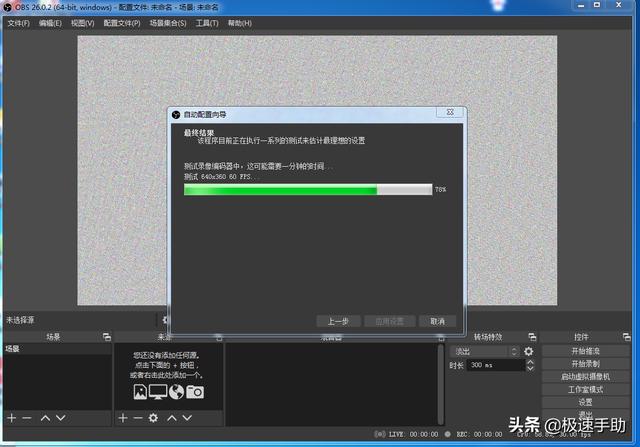Move source down in Sources panel

188,417
